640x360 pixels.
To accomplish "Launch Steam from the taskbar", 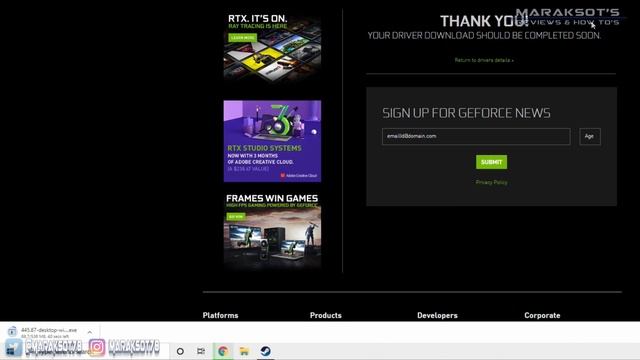I will (266, 351).
